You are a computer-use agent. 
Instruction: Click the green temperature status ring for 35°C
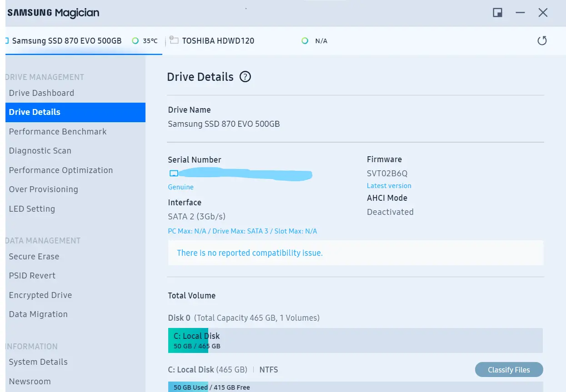(x=135, y=41)
